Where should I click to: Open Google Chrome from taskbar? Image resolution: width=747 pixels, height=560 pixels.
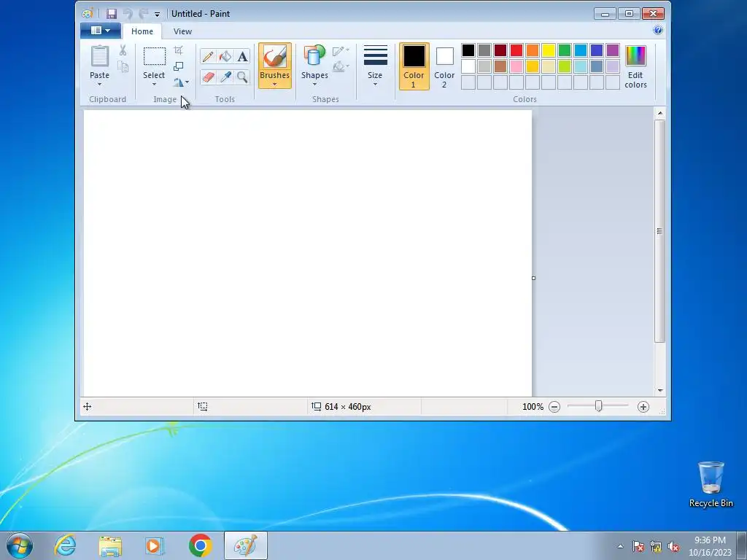(x=200, y=545)
